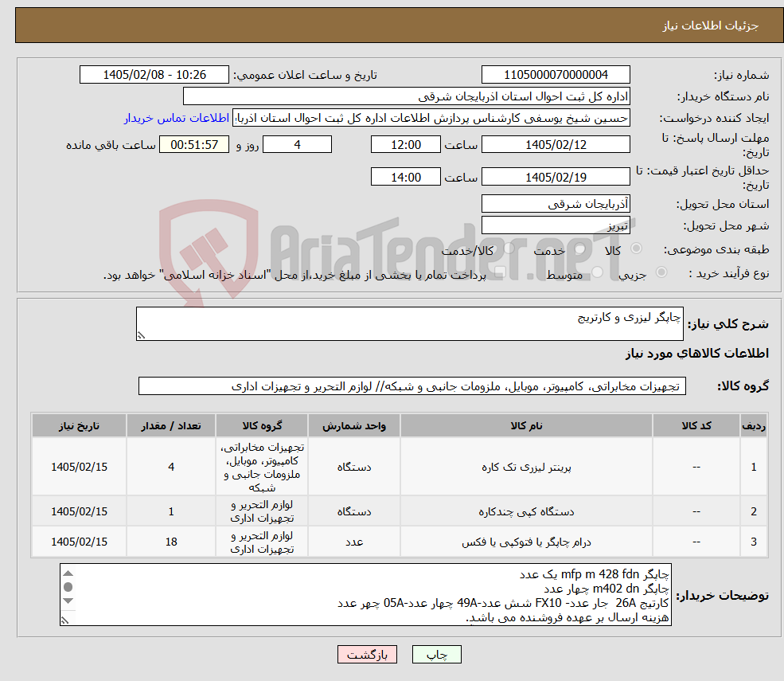Viewport: 784px width, 681px height.
Task: Click the delivery city field تبریز
Action: [556, 225]
